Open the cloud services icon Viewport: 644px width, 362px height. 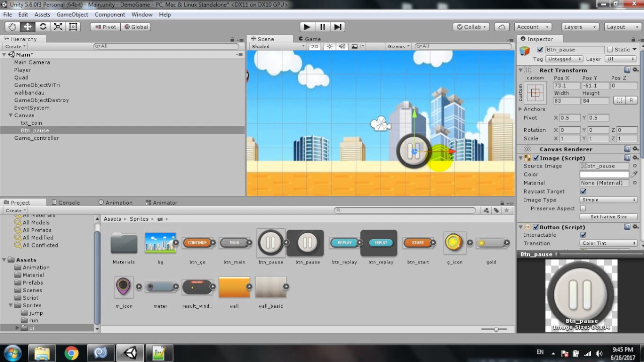(502, 27)
